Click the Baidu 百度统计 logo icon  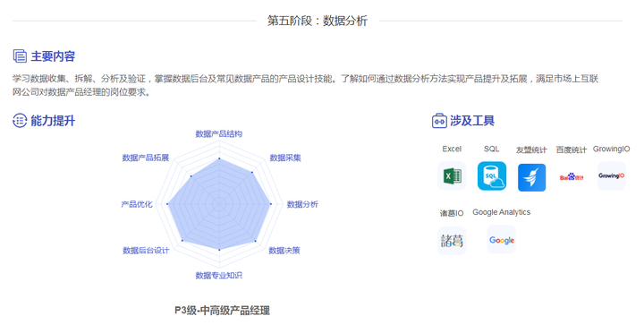pyautogui.click(x=572, y=177)
